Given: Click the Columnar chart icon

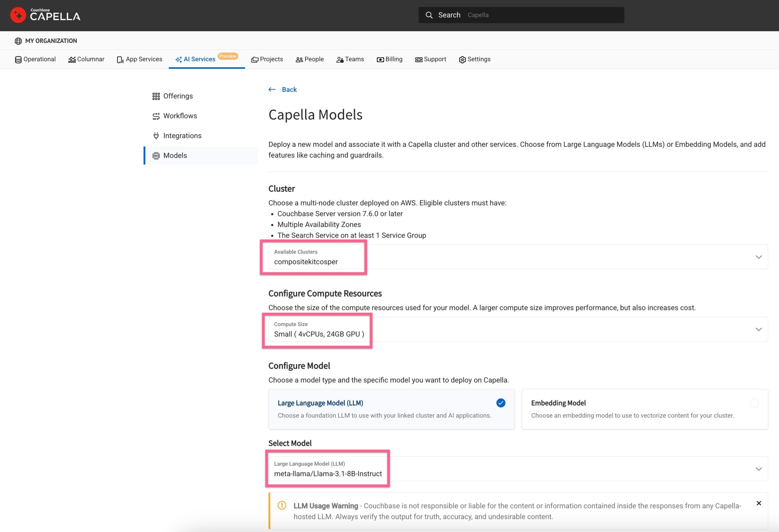Looking at the screenshot, I should pos(72,60).
